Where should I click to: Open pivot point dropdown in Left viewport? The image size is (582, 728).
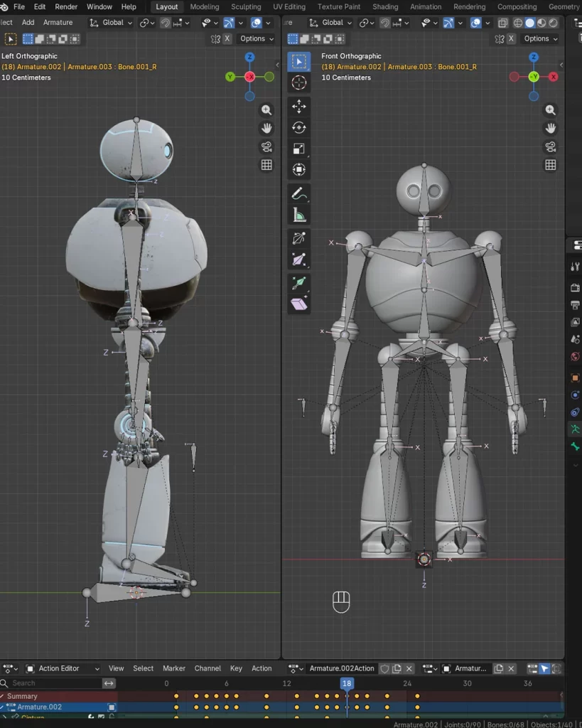point(146,23)
